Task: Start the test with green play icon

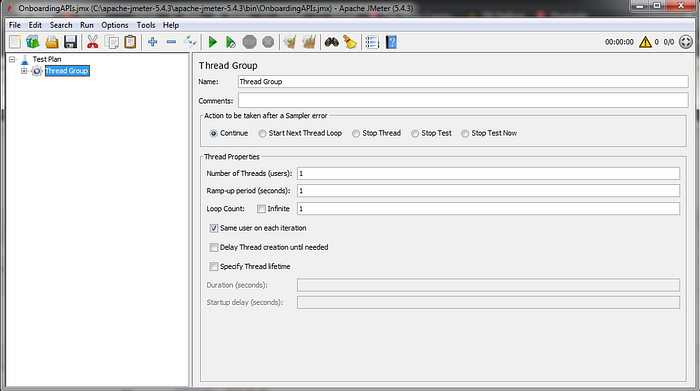Action: (212, 42)
